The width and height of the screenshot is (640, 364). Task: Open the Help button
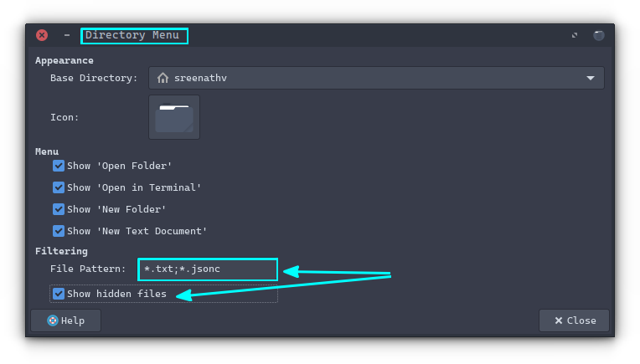click(x=65, y=320)
